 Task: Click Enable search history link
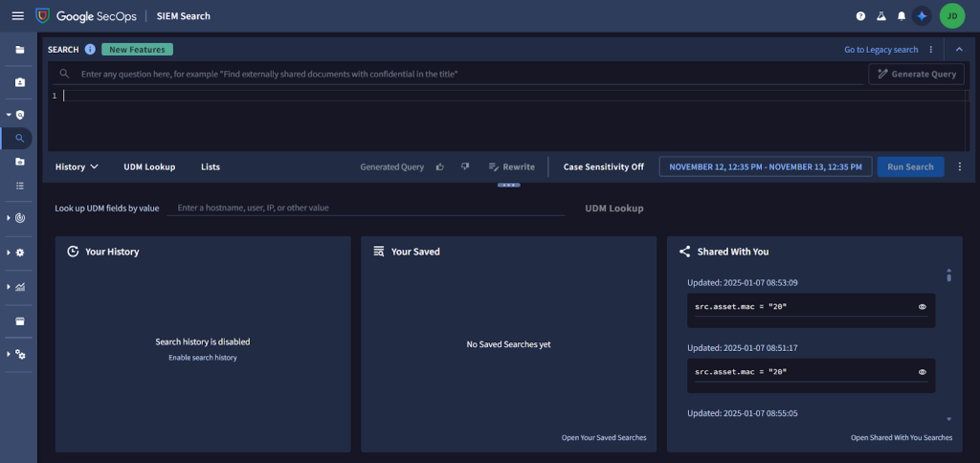click(203, 358)
